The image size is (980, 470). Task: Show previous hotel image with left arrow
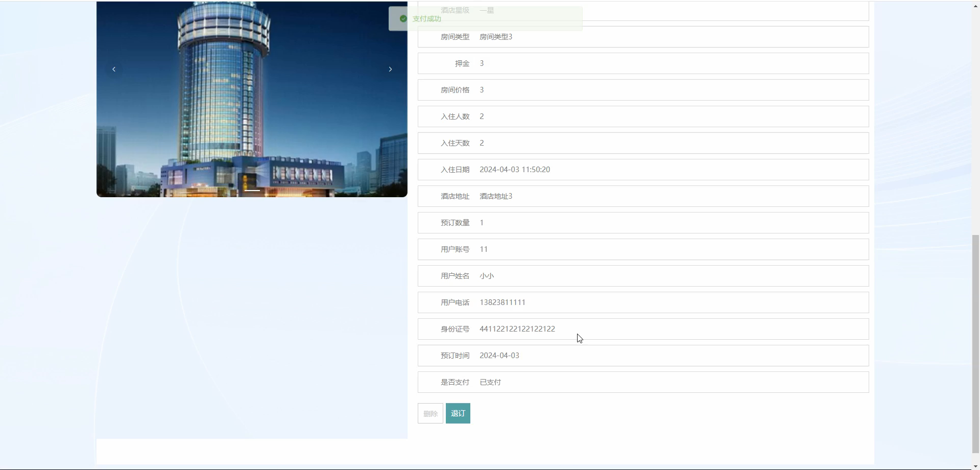[x=114, y=69]
